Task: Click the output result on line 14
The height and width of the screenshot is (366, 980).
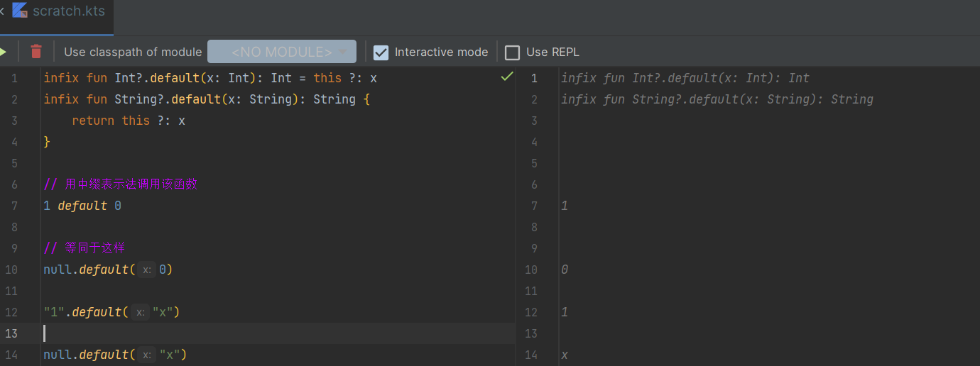Action: 565,355
